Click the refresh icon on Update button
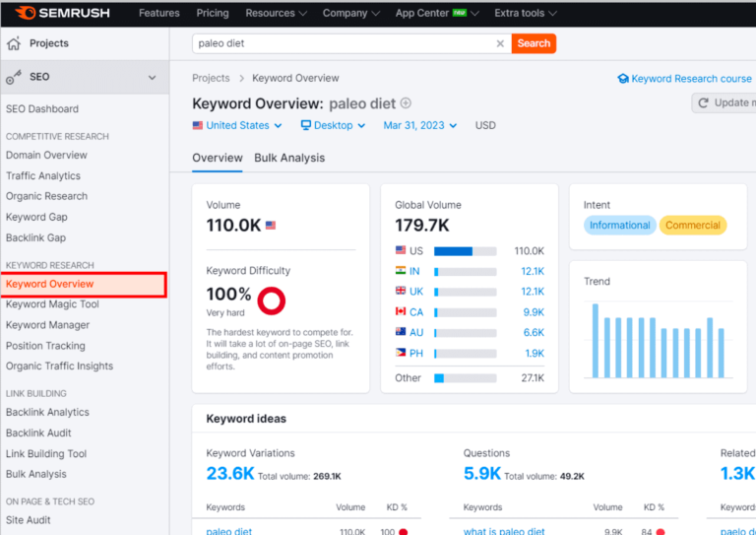This screenshot has height=535, width=756. point(704,102)
